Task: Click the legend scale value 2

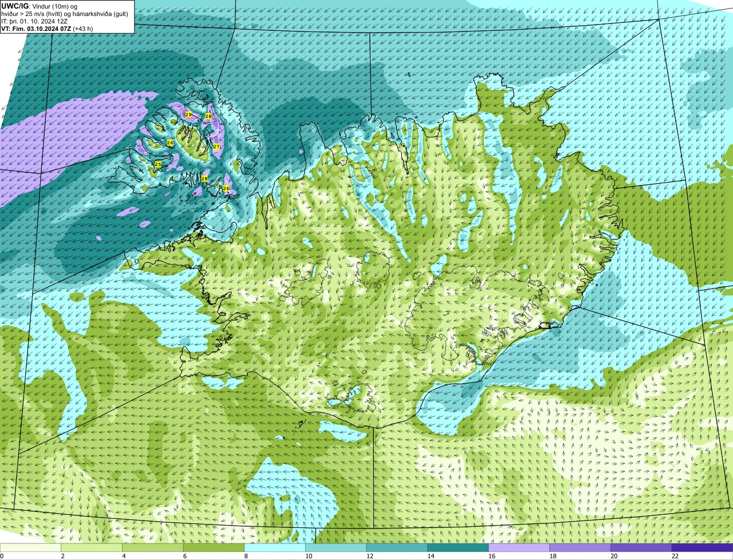Action: [x=62, y=556]
